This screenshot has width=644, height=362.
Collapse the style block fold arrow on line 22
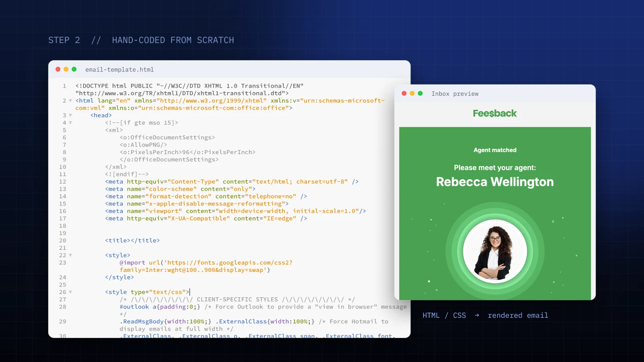(70, 255)
